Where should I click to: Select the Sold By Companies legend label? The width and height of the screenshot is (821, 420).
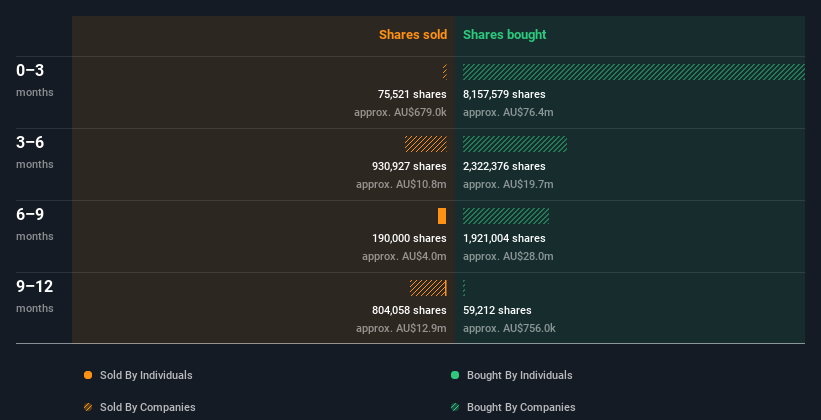pos(148,407)
